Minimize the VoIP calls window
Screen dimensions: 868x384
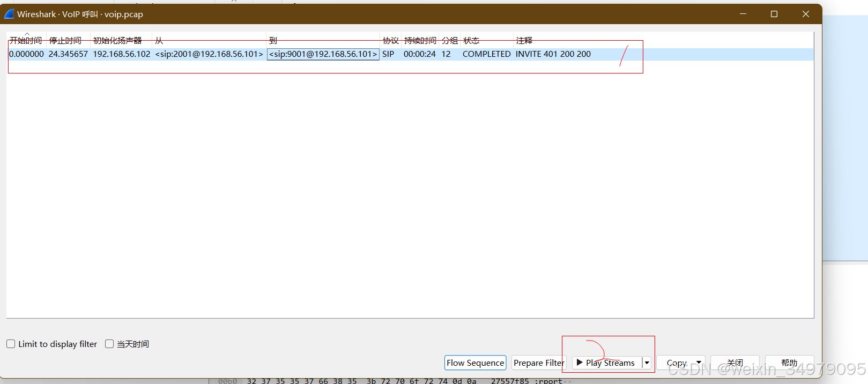click(x=743, y=14)
